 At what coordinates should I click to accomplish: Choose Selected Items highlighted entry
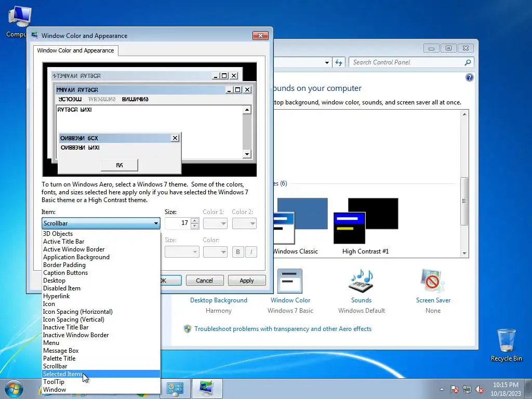coord(101,374)
